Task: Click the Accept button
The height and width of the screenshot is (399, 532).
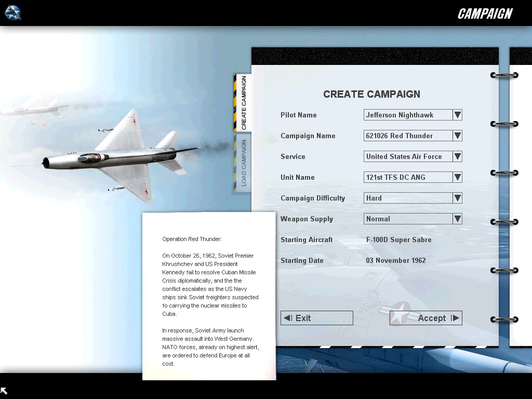Action: pos(426,318)
